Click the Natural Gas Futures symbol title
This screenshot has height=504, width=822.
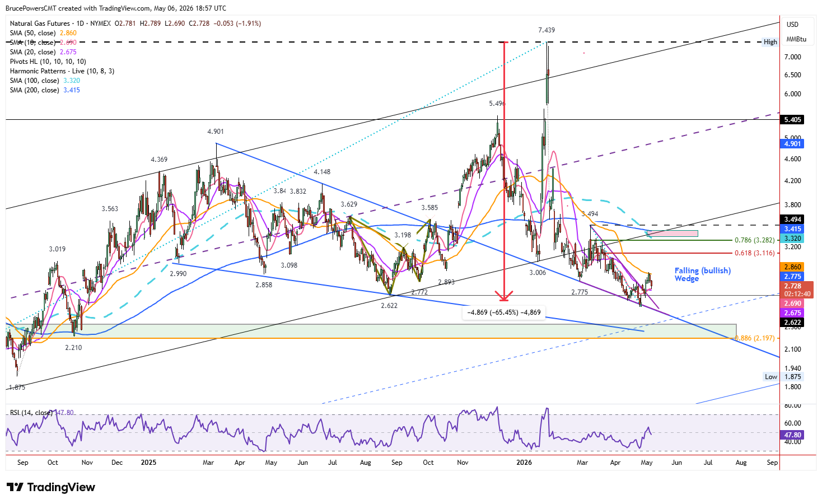[x=40, y=24]
